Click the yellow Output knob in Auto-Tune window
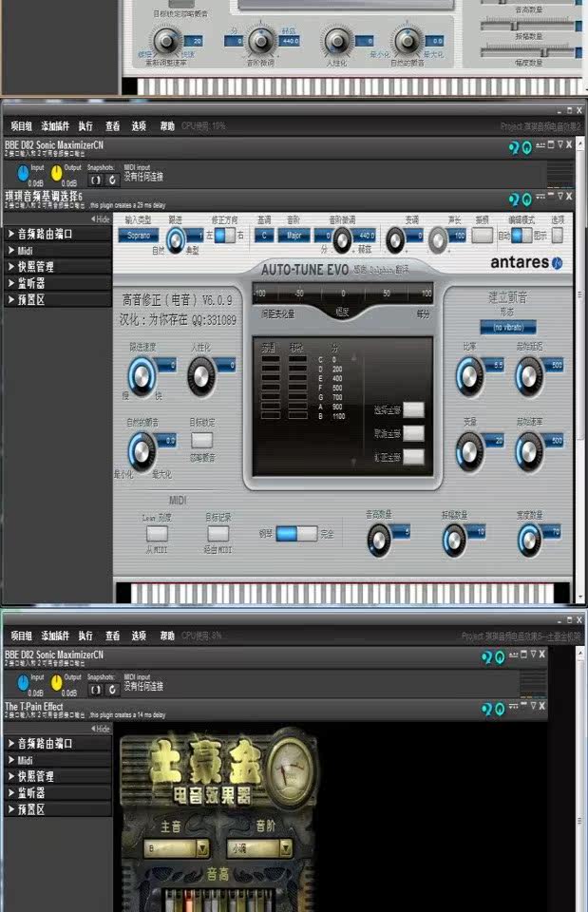 (x=56, y=173)
